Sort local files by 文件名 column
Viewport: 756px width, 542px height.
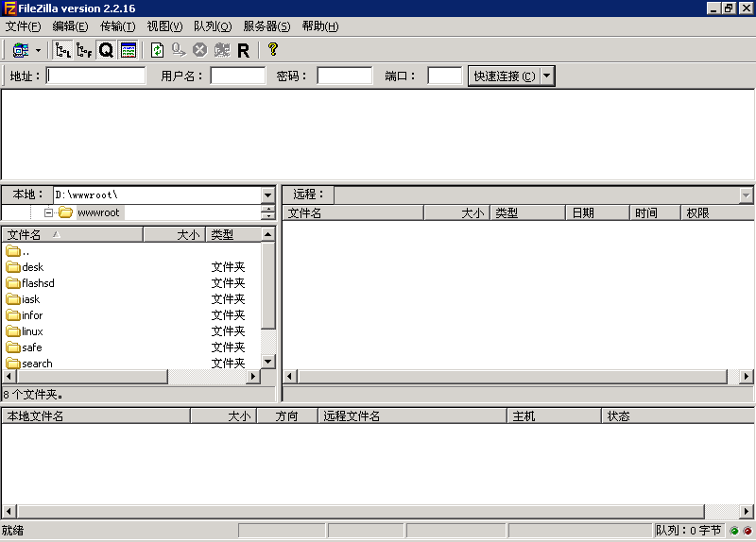(x=73, y=234)
